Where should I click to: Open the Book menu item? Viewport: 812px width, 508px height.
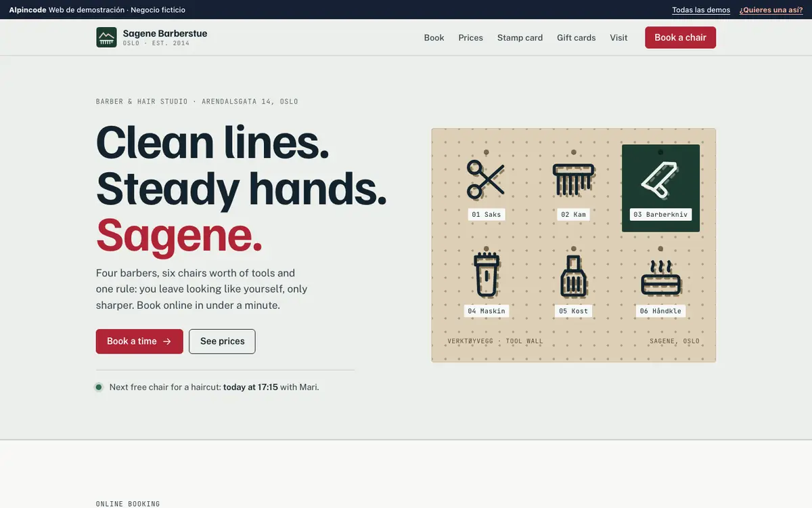click(x=434, y=38)
